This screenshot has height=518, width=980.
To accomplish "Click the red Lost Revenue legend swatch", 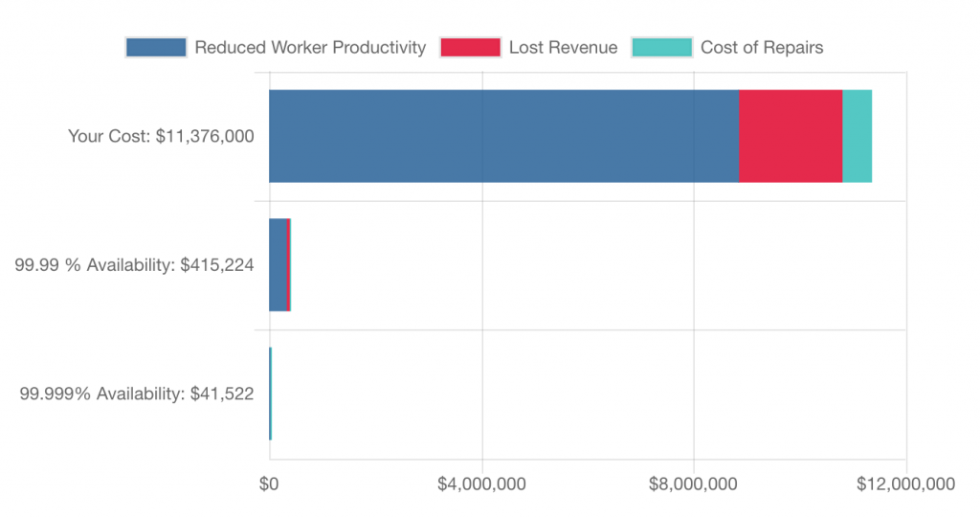I will (470, 47).
